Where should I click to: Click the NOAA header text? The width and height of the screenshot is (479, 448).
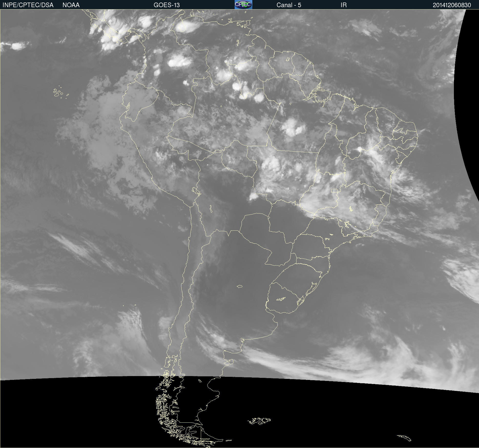click(71, 5)
